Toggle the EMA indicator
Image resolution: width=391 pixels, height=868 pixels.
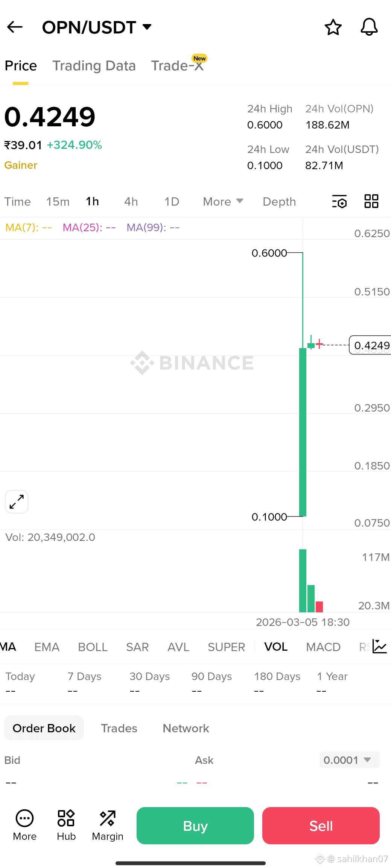(47, 647)
